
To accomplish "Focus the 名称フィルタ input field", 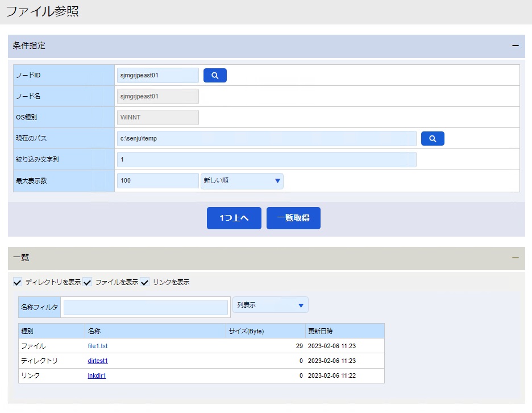I will pyautogui.click(x=146, y=307).
